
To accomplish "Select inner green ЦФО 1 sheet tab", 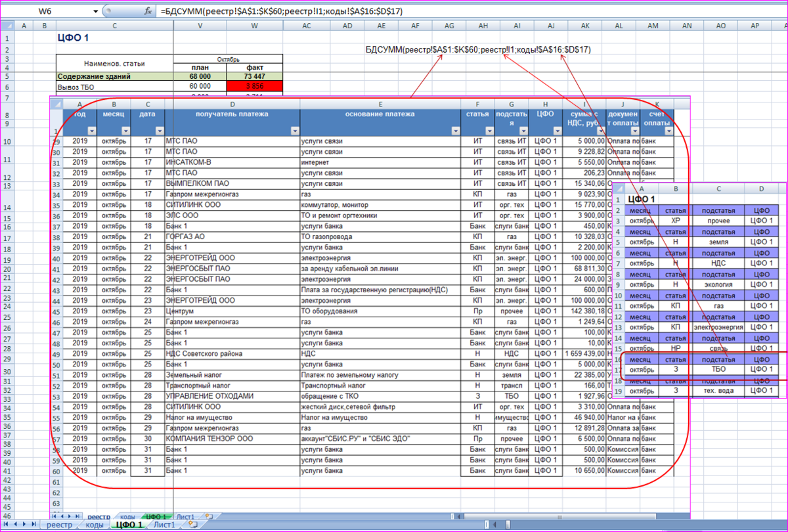I will coord(156,517).
